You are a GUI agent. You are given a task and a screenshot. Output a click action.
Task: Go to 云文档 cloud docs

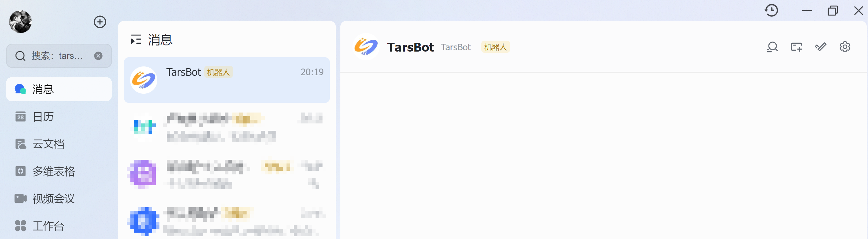(48, 144)
